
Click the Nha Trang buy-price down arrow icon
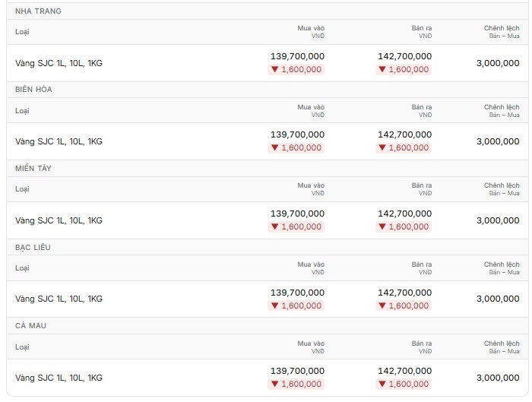[x=274, y=70]
